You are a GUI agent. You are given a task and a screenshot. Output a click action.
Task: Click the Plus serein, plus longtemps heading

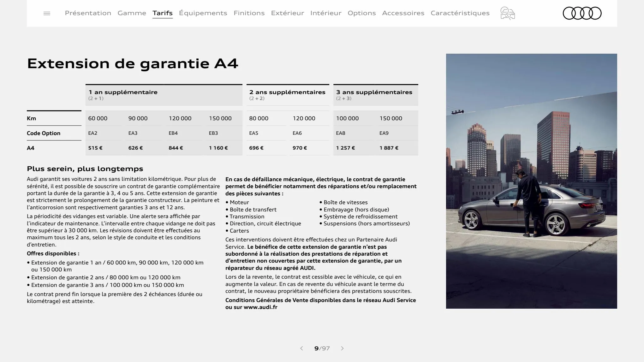[85, 169]
